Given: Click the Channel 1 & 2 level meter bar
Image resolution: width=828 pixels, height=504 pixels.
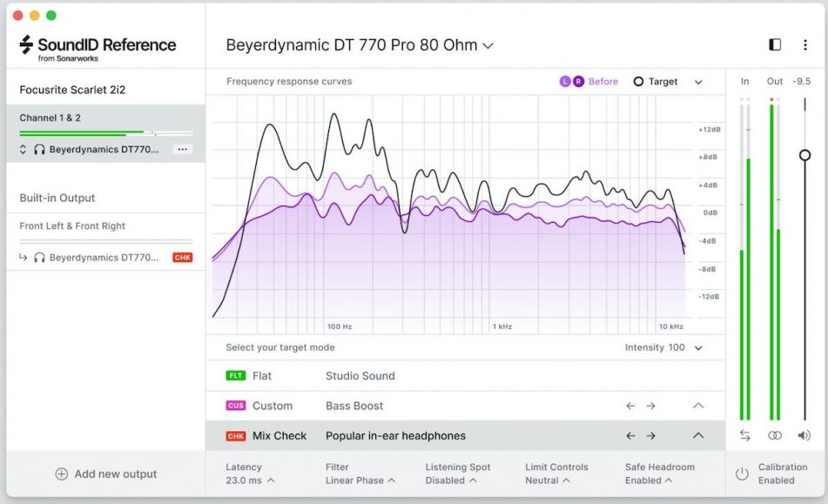Looking at the screenshot, I should tap(105, 132).
